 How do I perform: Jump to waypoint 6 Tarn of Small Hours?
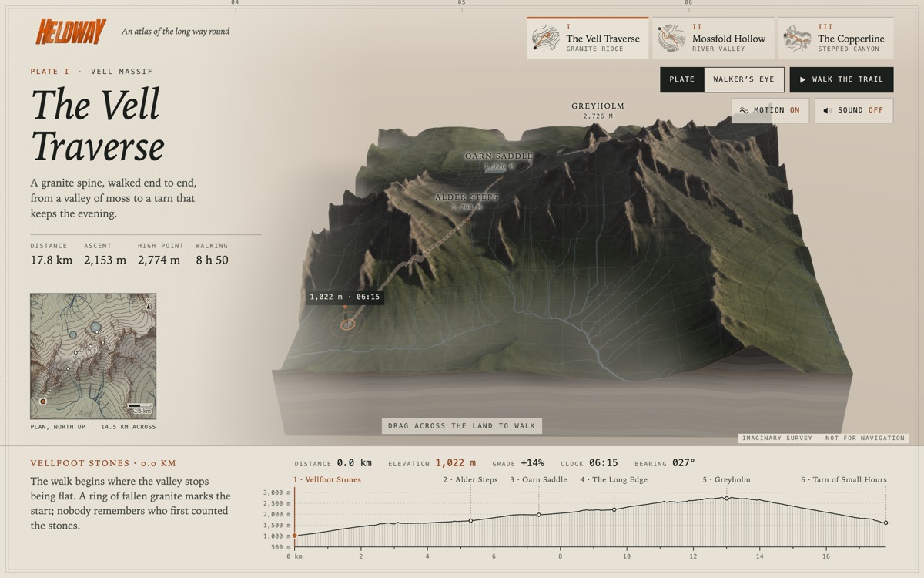pyautogui.click(x=843, y=479)
